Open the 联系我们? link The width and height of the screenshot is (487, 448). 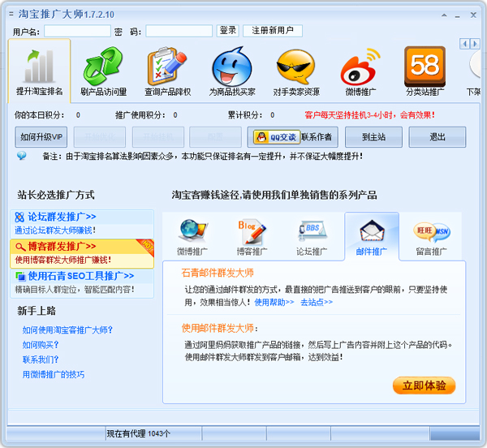point(41,360)
